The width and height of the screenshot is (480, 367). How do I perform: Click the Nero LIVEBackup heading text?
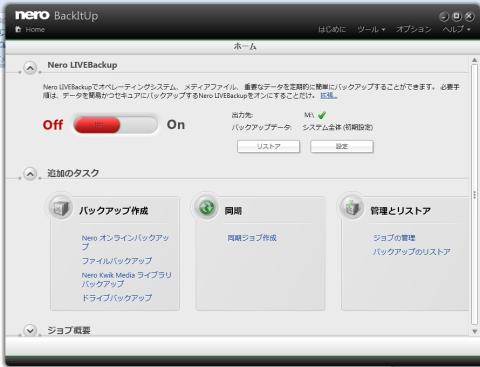coord(82,65)
